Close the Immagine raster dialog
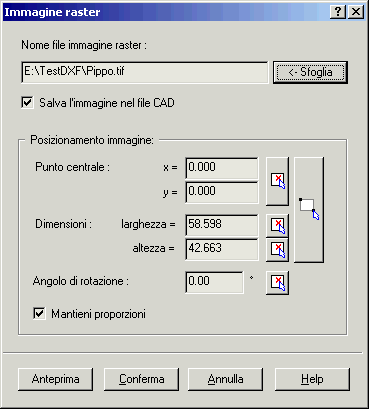Image resolution: width=369 pixels, height=409 pixels. pyautogui.click(x=356, y=12)
